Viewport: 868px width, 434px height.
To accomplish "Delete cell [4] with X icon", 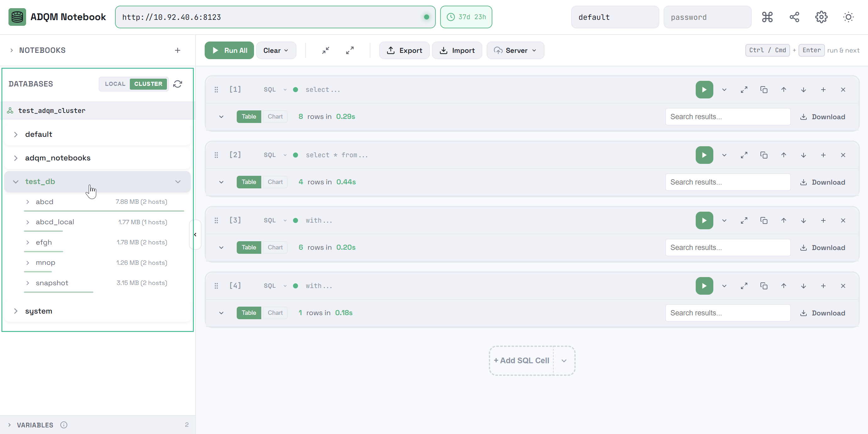I will point(843,286).
